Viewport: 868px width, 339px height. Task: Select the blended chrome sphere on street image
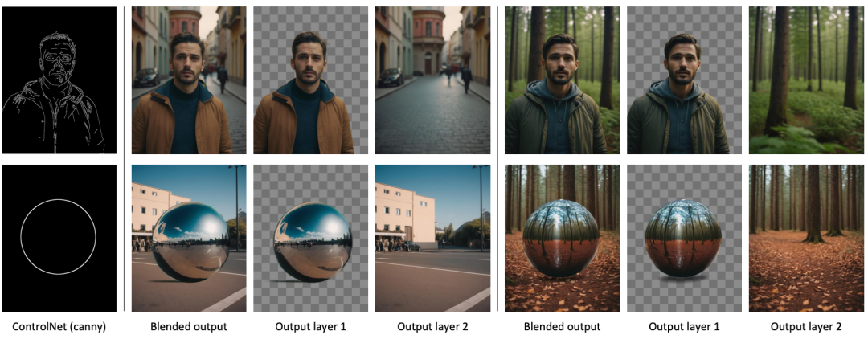(189, 239)
